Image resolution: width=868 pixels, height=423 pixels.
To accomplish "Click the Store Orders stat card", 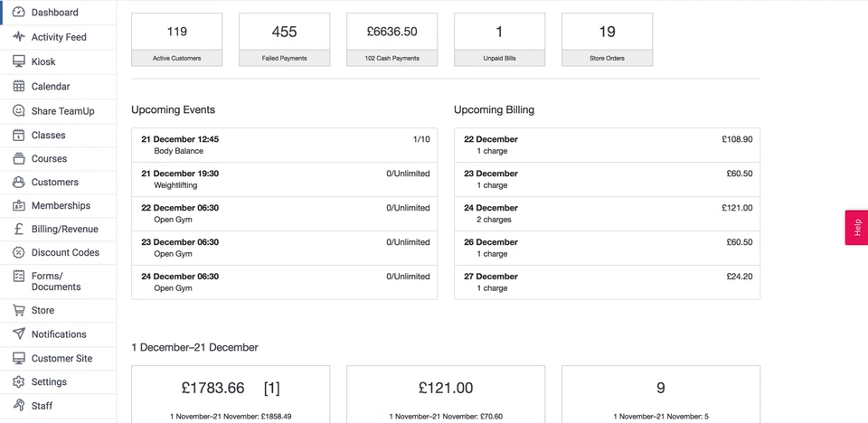I will tap(607, 40).
